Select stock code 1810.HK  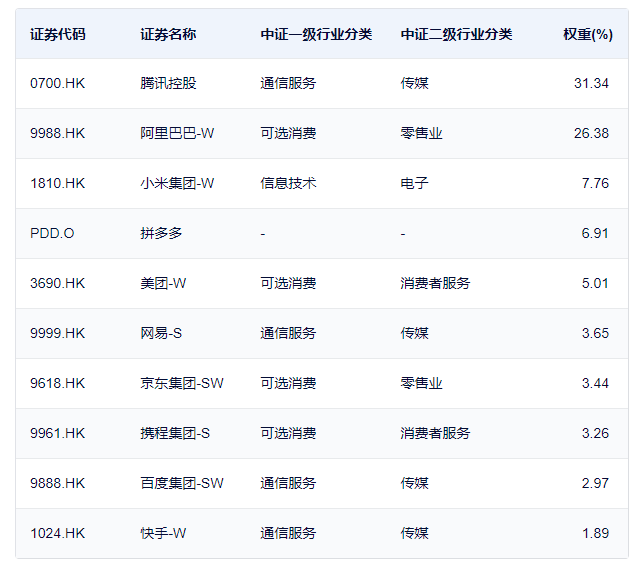pyautogui.click(x=58, y=183)
